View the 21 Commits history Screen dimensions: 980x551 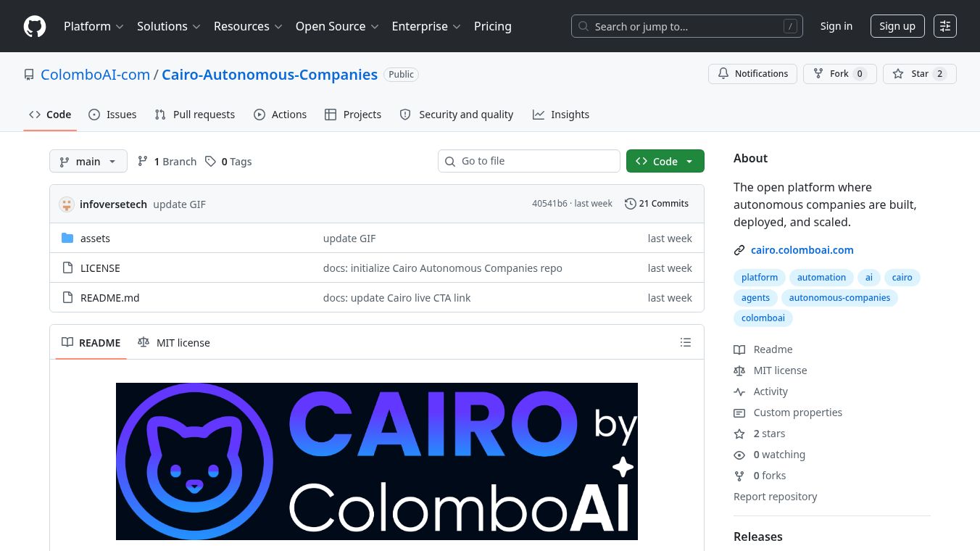(x=657, y=204)
